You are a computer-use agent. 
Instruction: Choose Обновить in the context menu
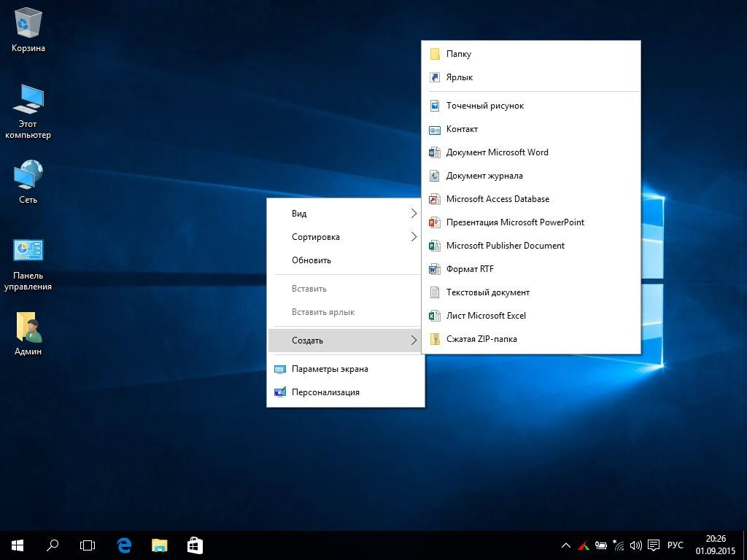(x=346, y=260)
